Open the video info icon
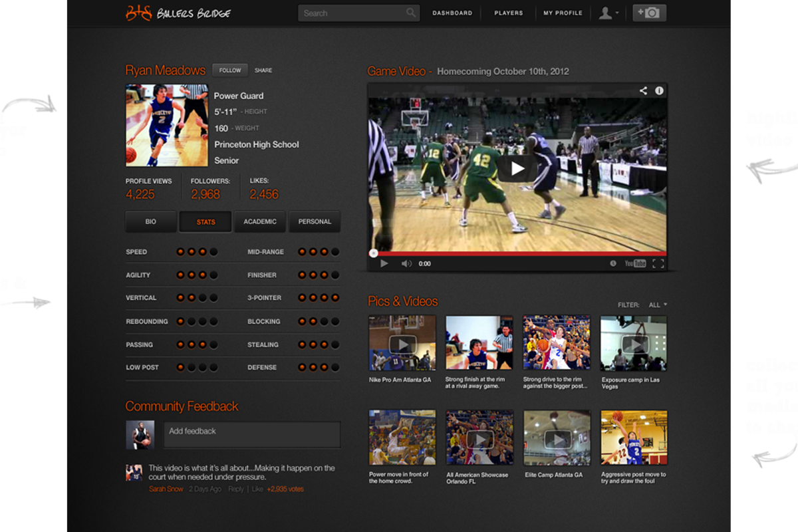The width and height of the screenshot is (798, 532). [x=659, y=90]
